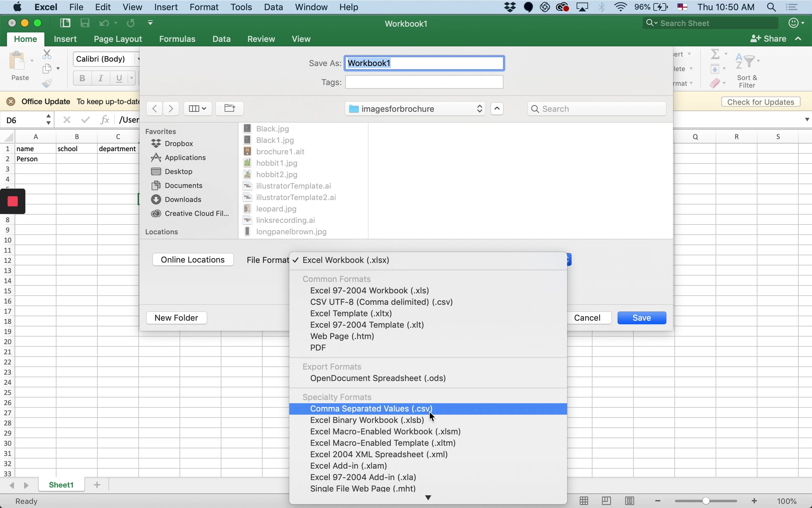Screen dimensions: 812x508
Task: Collapse the save dialog with chevron button
Action: (x=497, y=108)
